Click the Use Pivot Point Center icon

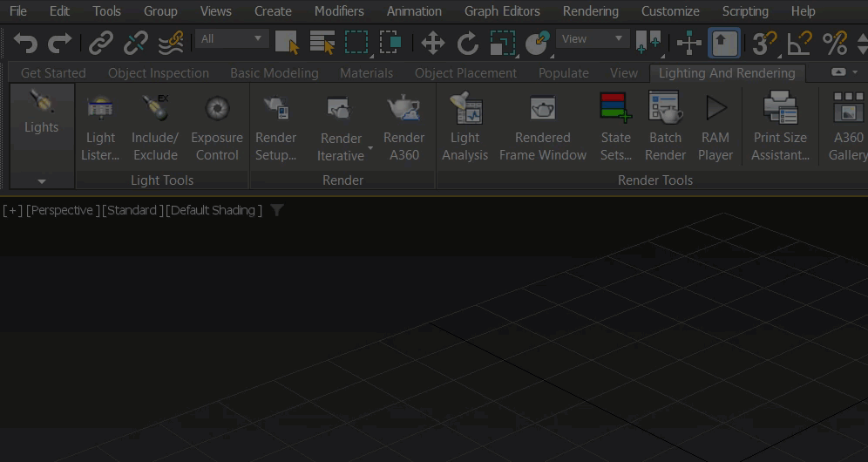click(648, 43)
